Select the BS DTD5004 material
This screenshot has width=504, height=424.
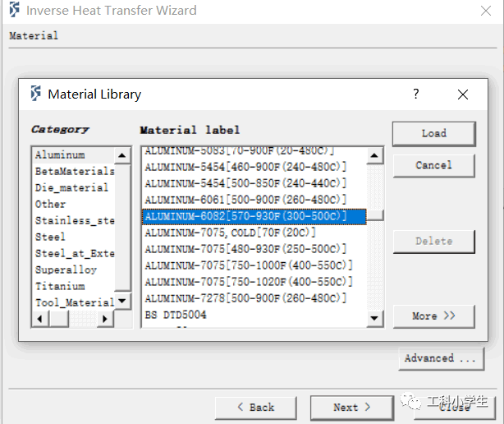[x=254, y=315]
